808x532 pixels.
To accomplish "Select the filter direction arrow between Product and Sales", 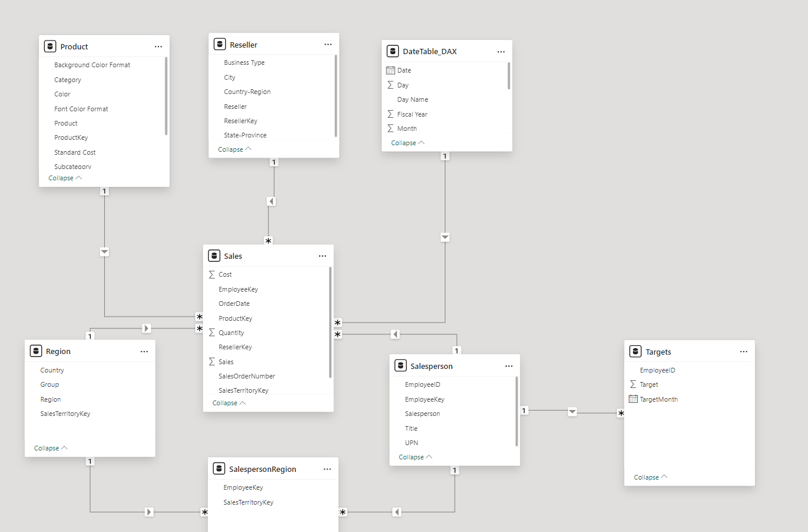I will (x=105, y=252).
